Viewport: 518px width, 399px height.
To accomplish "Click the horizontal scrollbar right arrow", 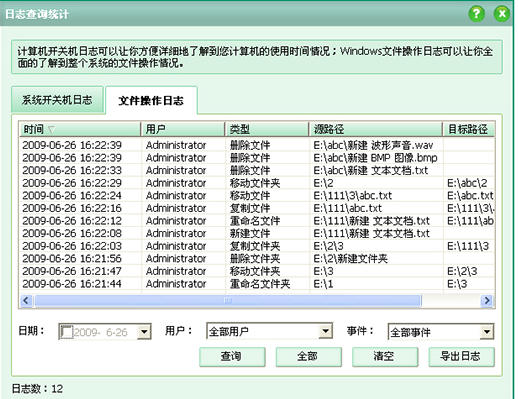I will (487, 301).
